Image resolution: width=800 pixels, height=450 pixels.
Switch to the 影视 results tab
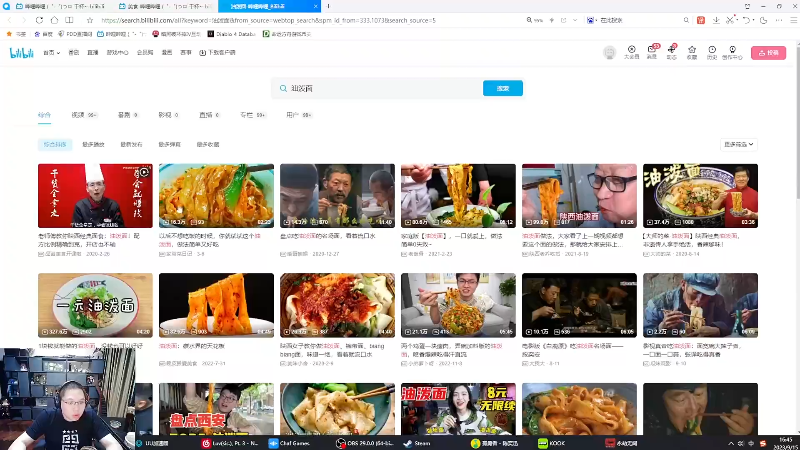(x=168, y=115)
